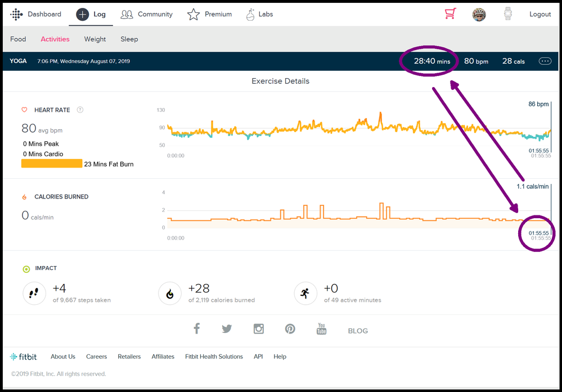This screenshot has height=392, width=562.
Task: Click the Labs flask icon
Action: (x=250, y=14)
